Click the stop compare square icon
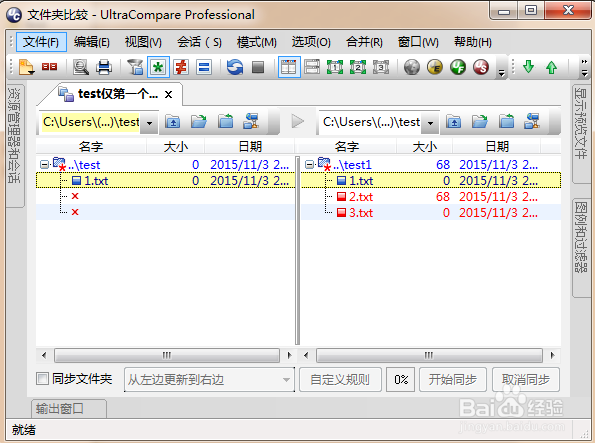 pyautogui.click(x=258, y=67)
